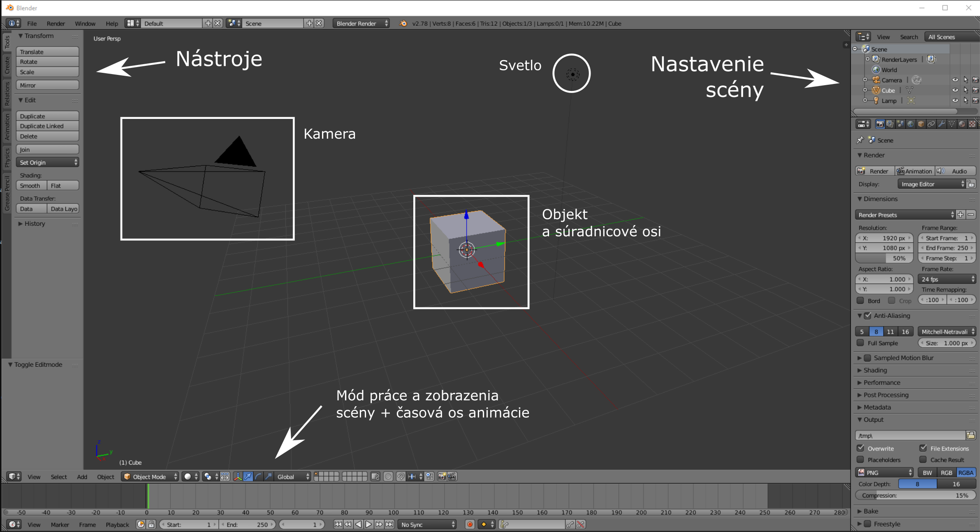
Task: Select the scale manipulator icon
Action: pyautogui.click(x=269, y=476)
